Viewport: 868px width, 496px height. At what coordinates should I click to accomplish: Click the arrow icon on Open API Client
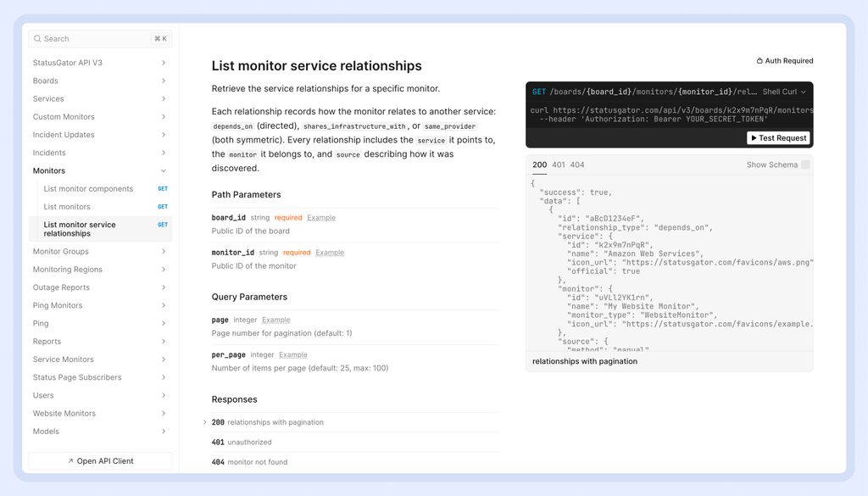coord(70,461)
